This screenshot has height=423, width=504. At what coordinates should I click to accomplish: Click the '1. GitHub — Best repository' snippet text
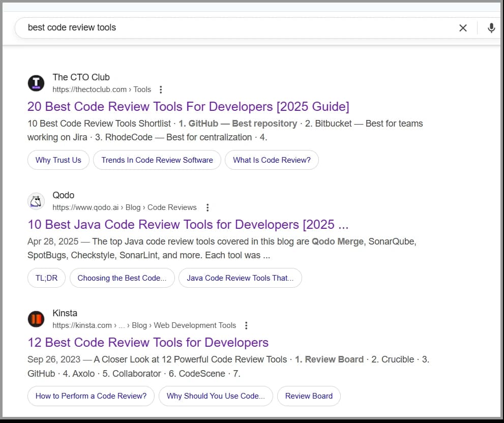[x=238, y=124]
